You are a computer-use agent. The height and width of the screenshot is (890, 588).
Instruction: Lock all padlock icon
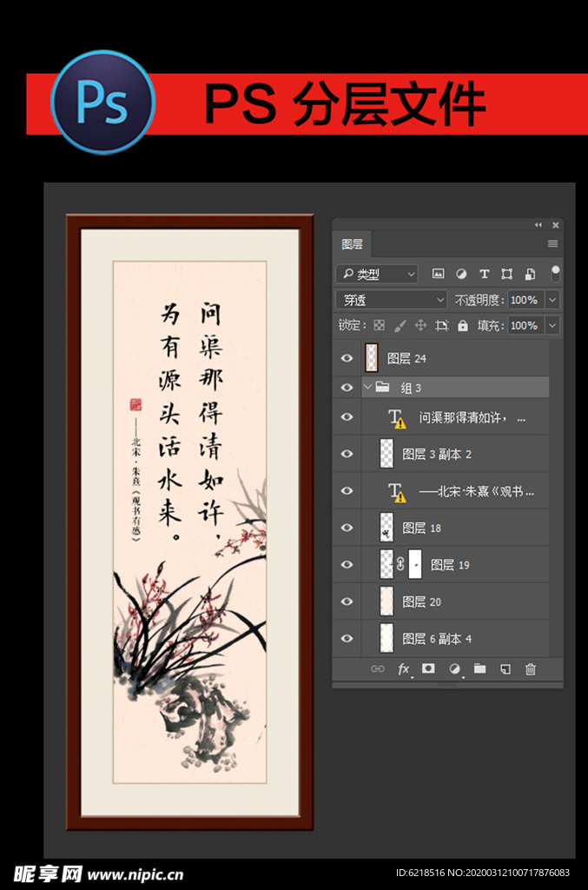point(463,325)
